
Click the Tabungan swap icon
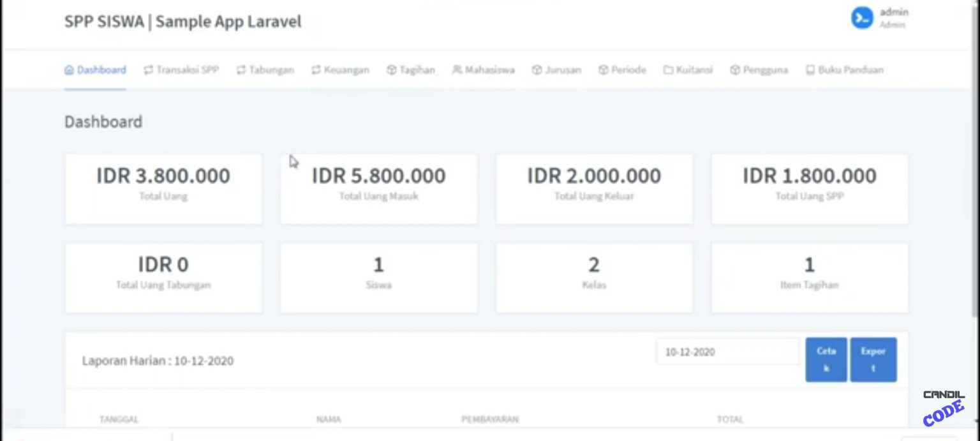pos(241,70)
